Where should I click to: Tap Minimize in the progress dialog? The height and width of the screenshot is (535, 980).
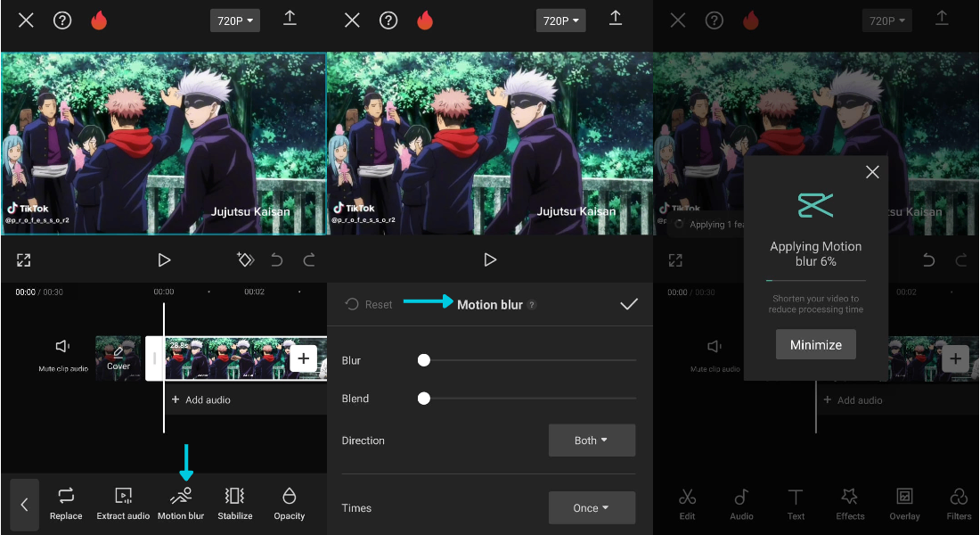pyautogui.click(x=815, y=345)
